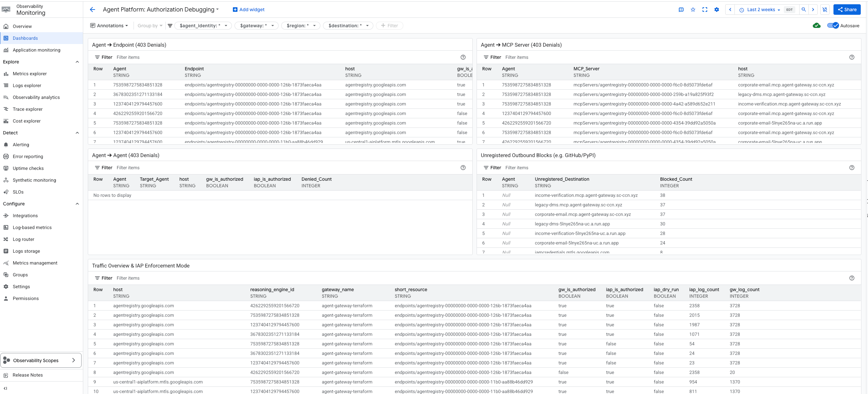This screenshot has width=868, height=394.
Task: Click legacy-dms.mcp.agent-gateway.sc-ccn.xyz in Unregistered Outbound Blocks
Action: [578, 205]
